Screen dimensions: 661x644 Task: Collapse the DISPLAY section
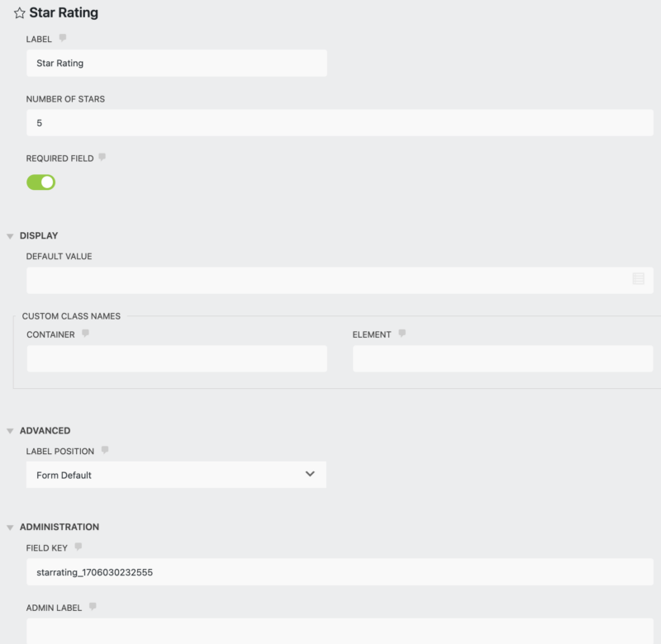click(9, 235)
